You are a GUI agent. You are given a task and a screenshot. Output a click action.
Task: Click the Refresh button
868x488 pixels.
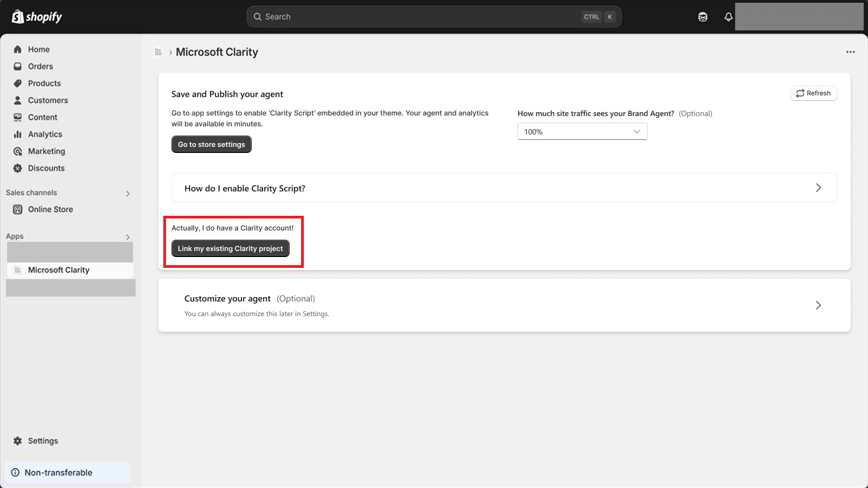tap(814, 93)
